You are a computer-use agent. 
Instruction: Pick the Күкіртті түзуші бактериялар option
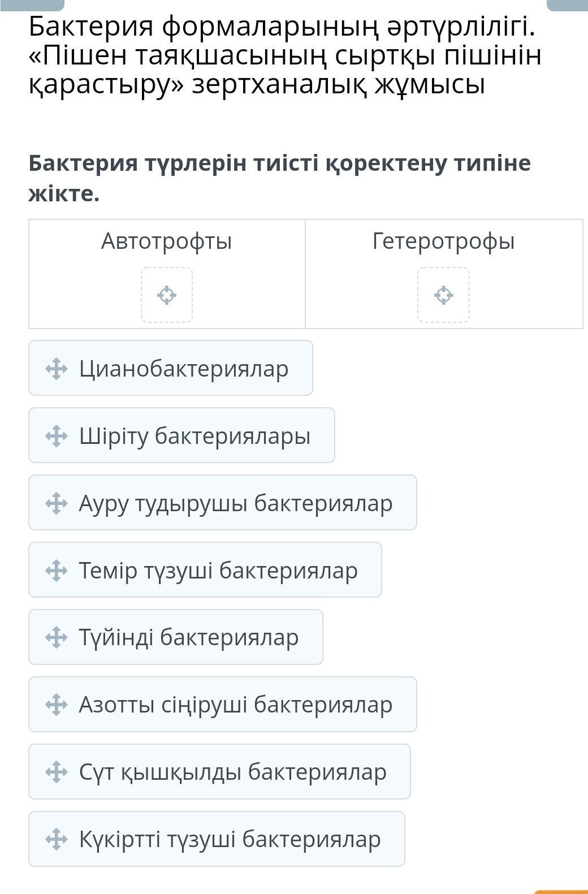click(x=230, y=839)
